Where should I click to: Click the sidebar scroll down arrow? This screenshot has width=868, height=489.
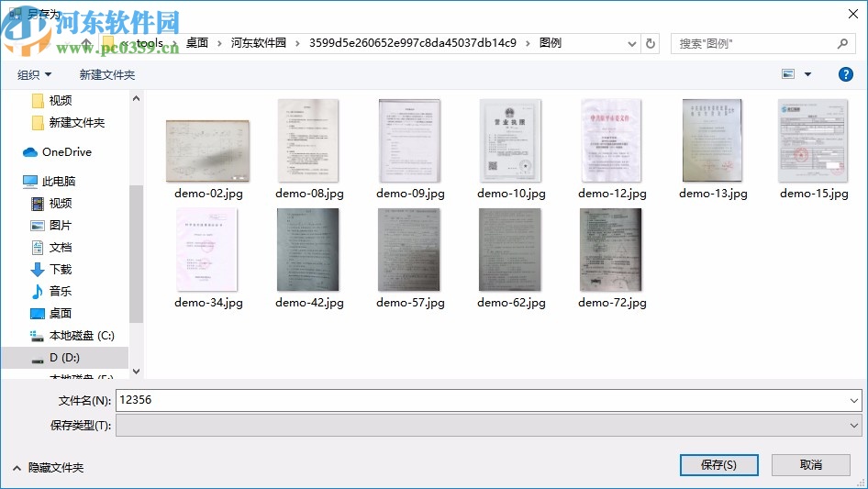click(x=136, y=371)
